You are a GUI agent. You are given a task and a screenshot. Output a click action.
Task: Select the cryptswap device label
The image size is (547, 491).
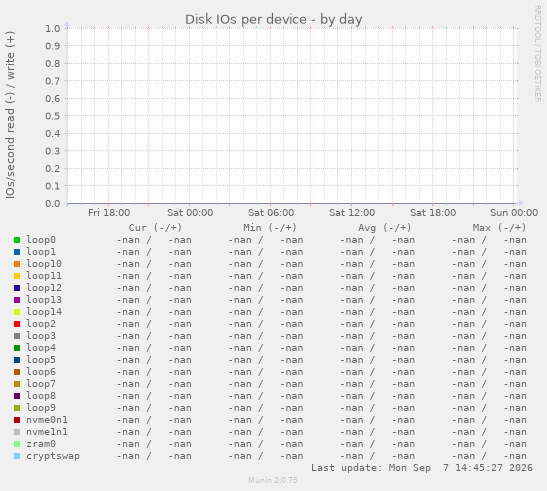pos(53,456)
